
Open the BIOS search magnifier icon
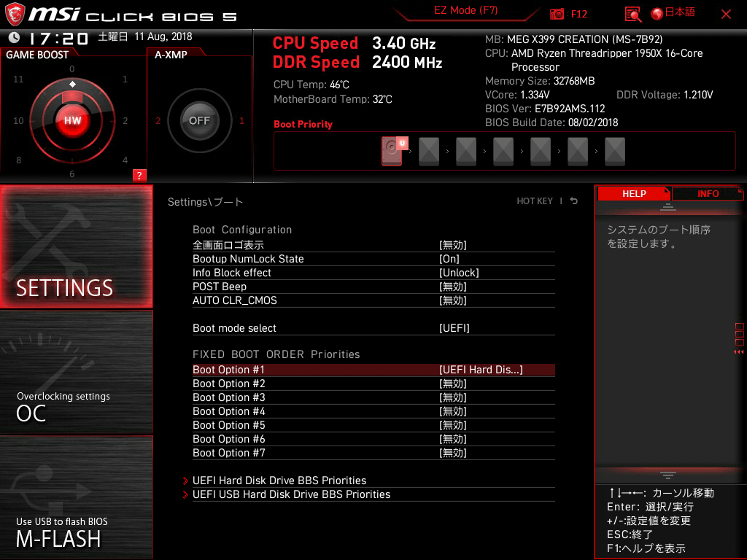(632, 15)
